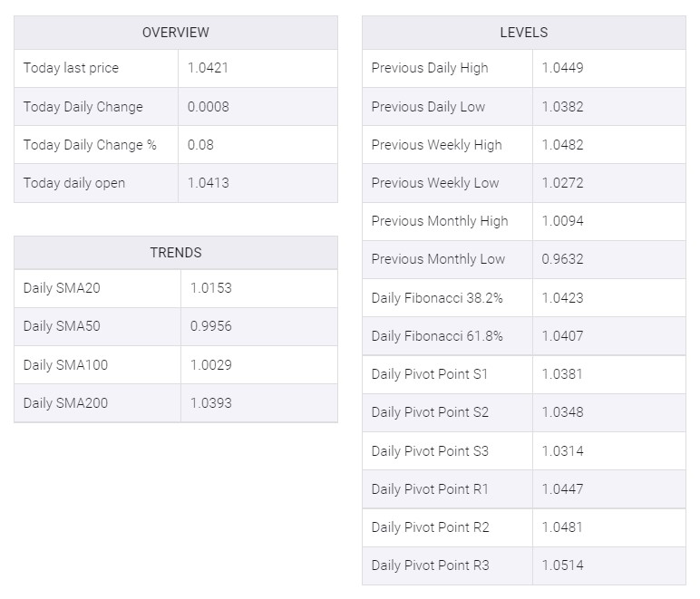Select the Previous Daily High value 1.0449
This screenshot has width=700, height=599.
[562, 68]
